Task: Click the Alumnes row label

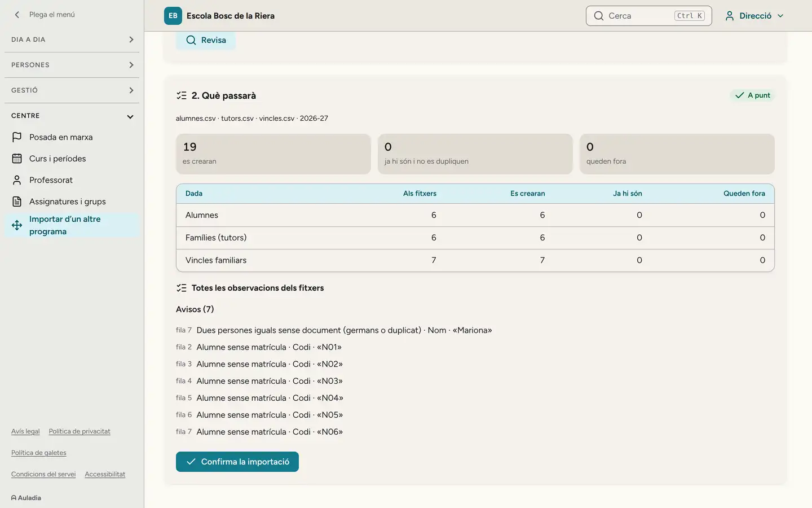Action: click(202, 215)
